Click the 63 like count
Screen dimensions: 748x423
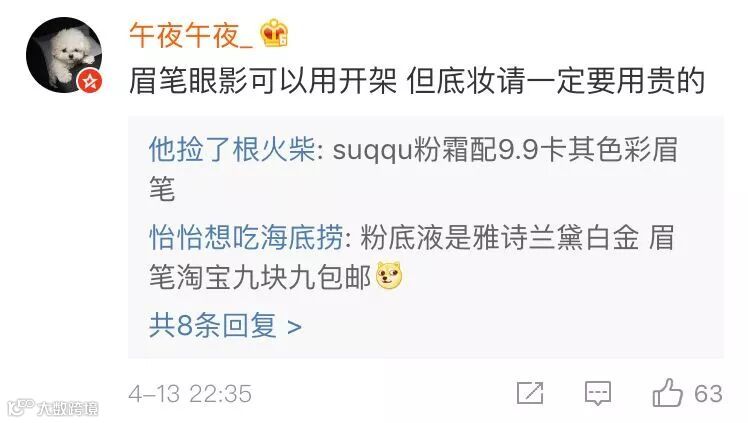pos(708,394)
